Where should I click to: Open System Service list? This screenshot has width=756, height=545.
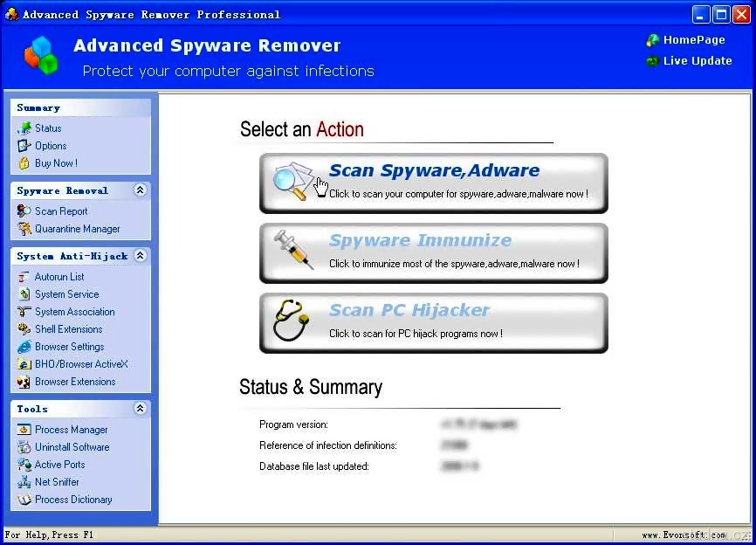pos(66,294)
